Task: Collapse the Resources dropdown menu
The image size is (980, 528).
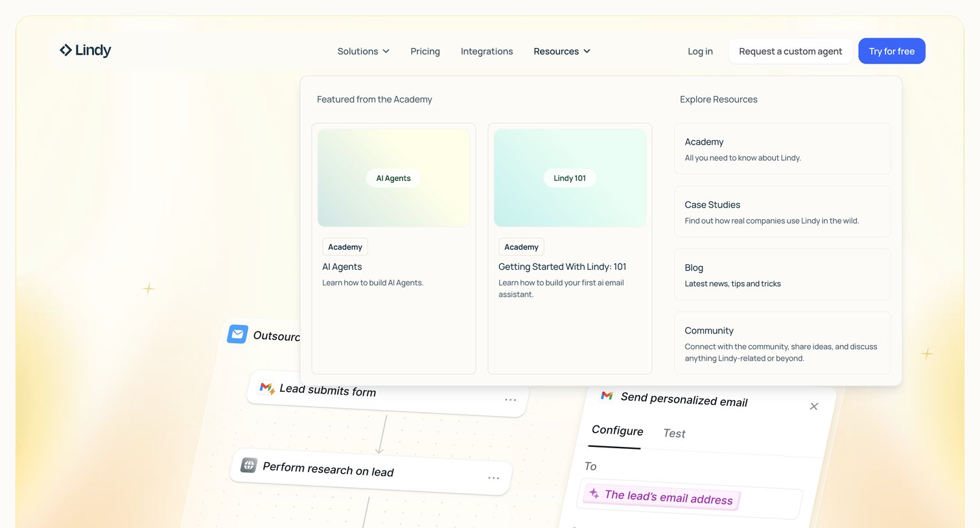Action: click(x=562, y=51)
